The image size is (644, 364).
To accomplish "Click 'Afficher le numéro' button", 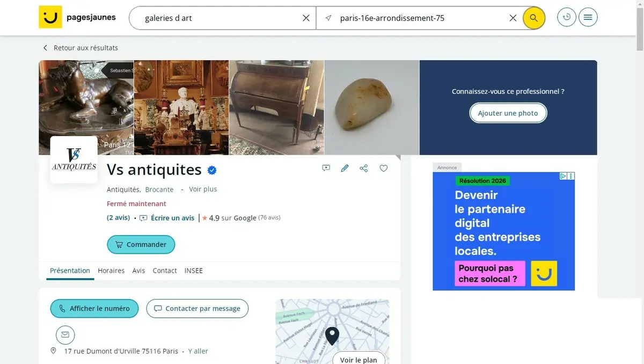I will click(x=94, y=309).
